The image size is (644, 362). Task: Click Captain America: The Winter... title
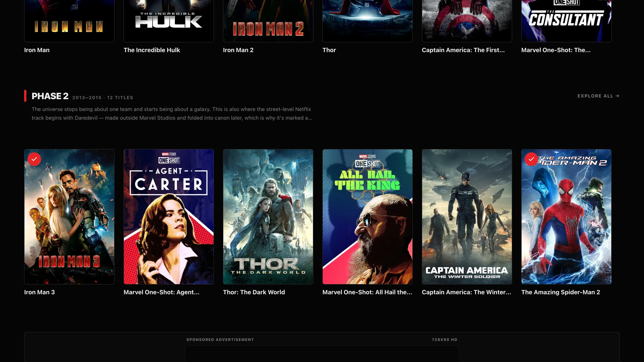466,292
